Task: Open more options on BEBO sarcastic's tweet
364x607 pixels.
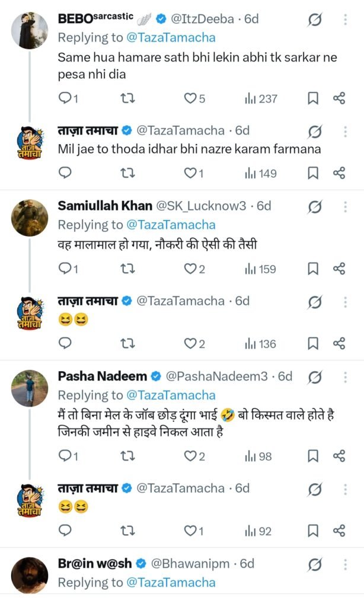Action: pos(346,20)
